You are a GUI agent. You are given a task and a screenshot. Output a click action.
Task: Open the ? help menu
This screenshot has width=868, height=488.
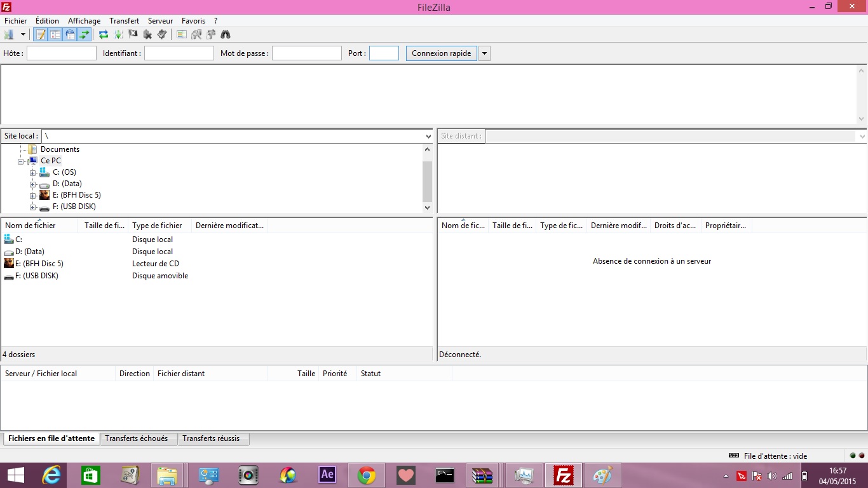coord(216,21)
